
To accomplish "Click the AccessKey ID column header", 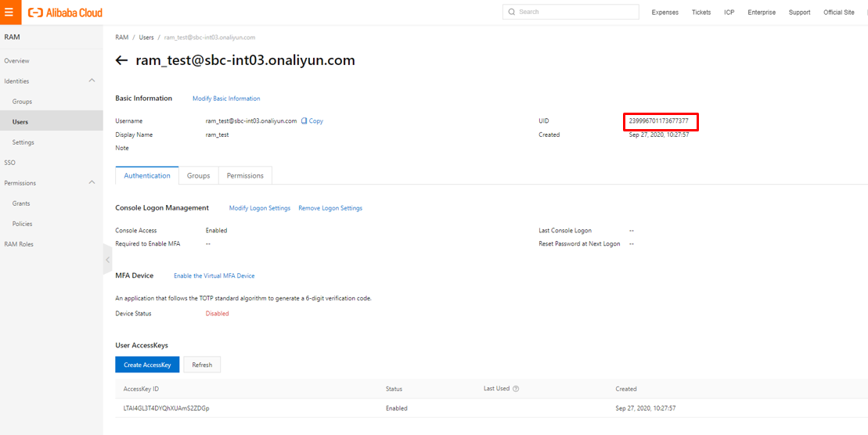I will coord(141,389).
